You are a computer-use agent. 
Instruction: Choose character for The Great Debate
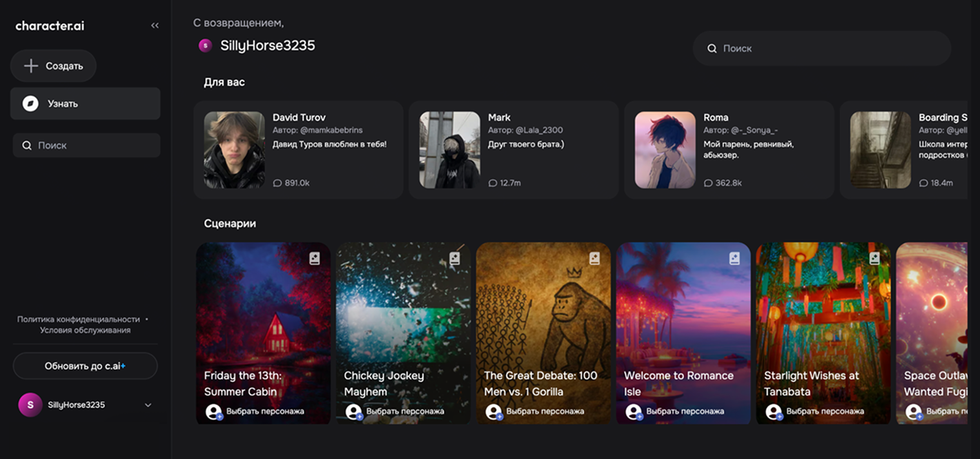[534, 411]
